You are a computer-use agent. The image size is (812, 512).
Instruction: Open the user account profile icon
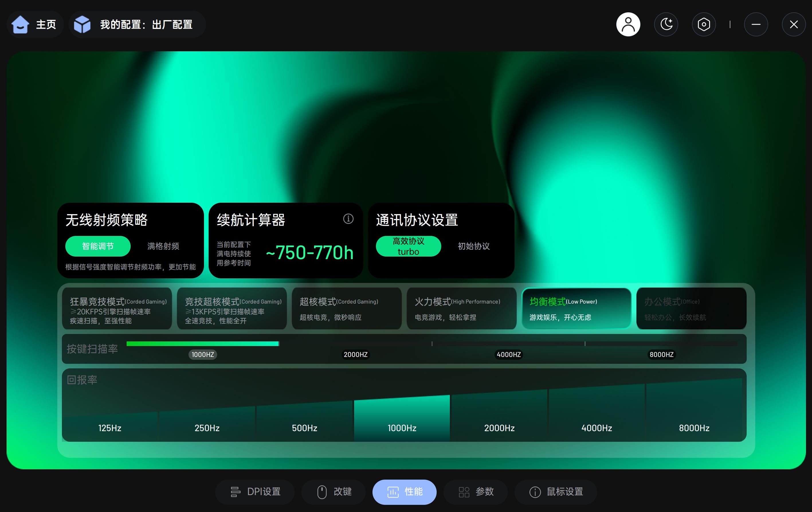coord(628,25)
